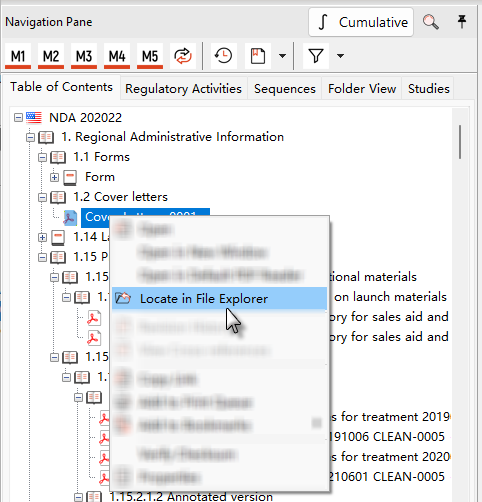Open the dropdown arrow beside bookmark icon
This screenshot has height=502, width=482.
[x=282, y=56]
